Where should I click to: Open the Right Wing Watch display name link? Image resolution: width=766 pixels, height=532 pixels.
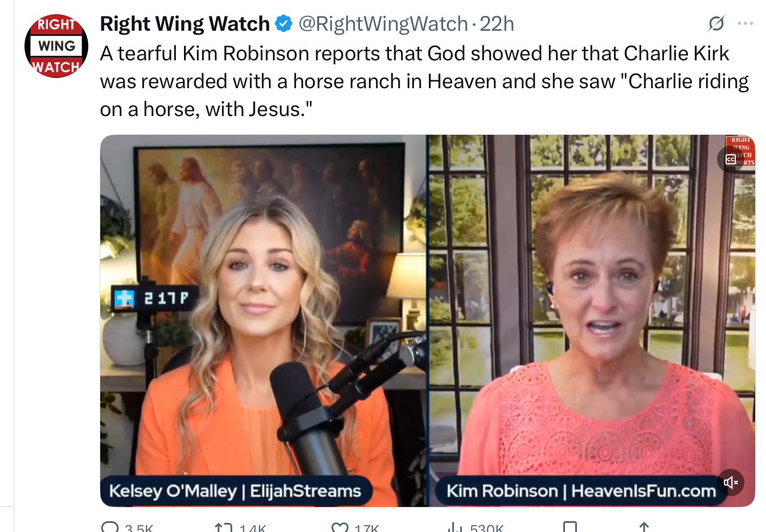pyautogui.click(x=185, y=24)
